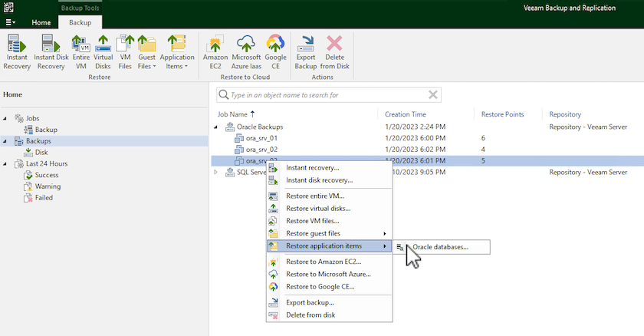The height and width of the screenshot is (336, 644).
Task: Sort by Creation Time column header
Action: coord(407,114)
